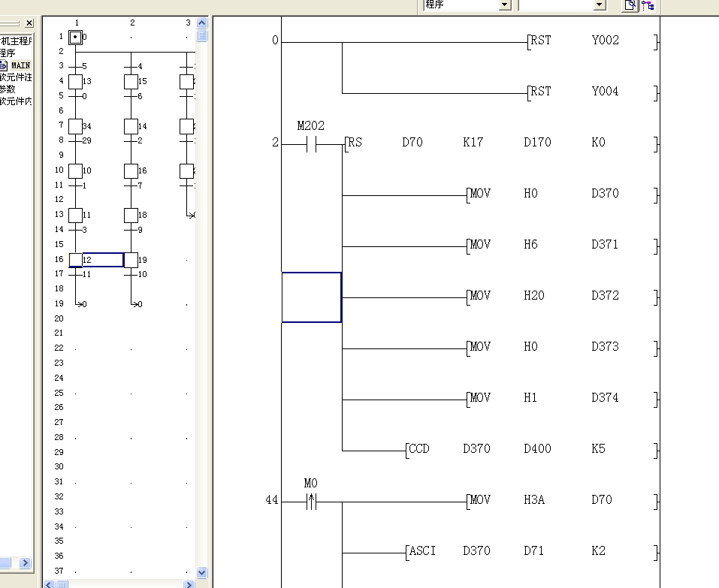Image resolution: width=719 pixels, height=588 pixels.
Task: Click the document view icon in top toolbar
Action: point(630,5)
